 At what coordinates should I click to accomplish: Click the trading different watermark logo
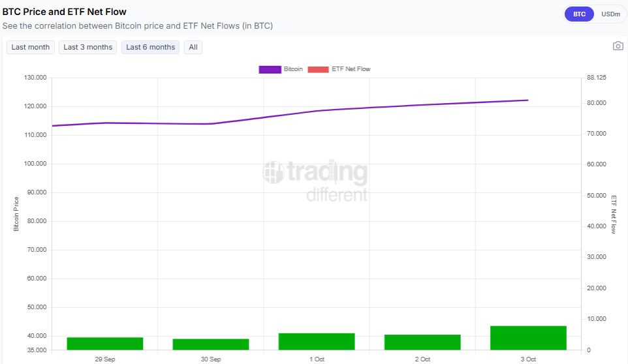[x=315, y=181]
